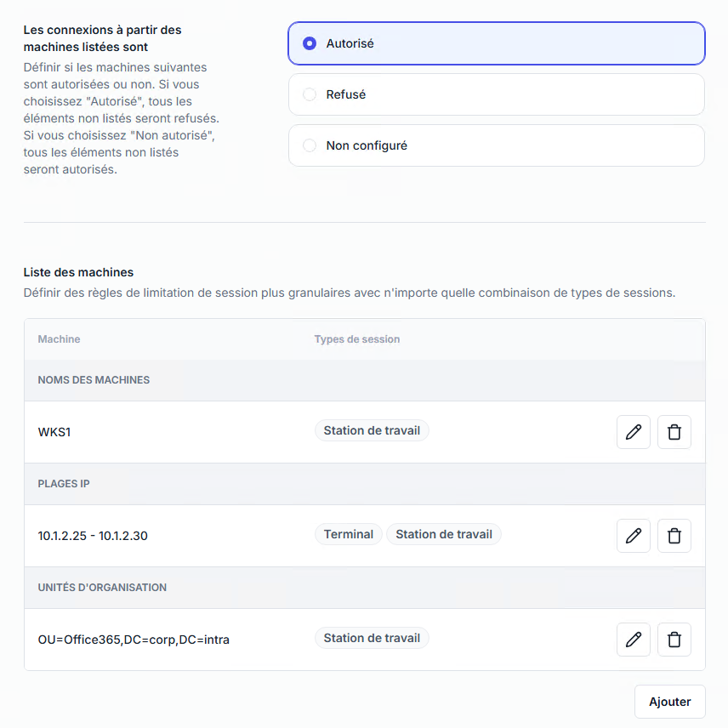728x728 pixels.
Task: Edit the 10.1.2.25 - 10.1.2.30 IP range
Action: click(633, 536)
